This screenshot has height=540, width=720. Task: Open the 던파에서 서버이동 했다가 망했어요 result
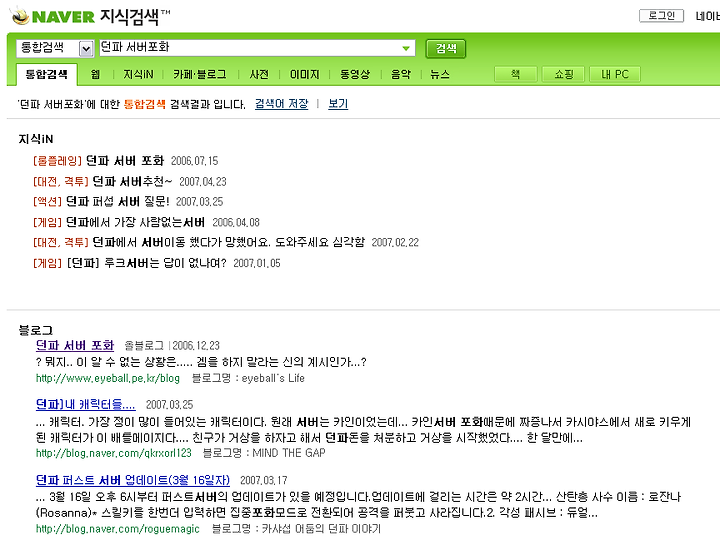229,242
